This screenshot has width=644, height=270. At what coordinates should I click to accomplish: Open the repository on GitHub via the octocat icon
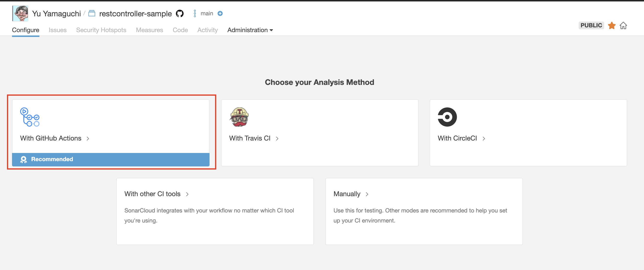(180, 13)
